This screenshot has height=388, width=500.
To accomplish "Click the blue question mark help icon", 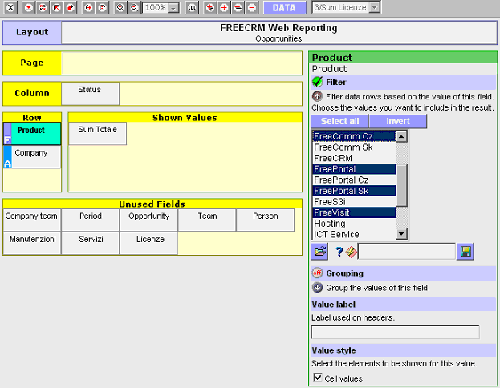I will (339, 252).
